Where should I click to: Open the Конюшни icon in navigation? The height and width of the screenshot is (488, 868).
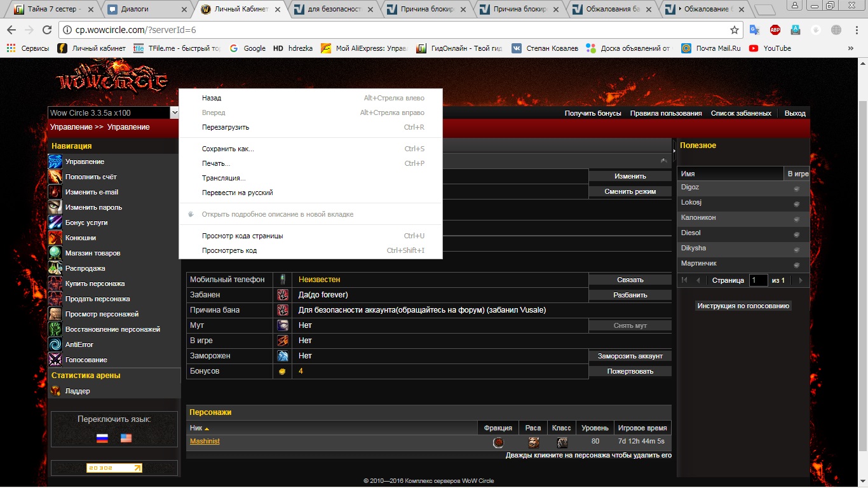55,238
